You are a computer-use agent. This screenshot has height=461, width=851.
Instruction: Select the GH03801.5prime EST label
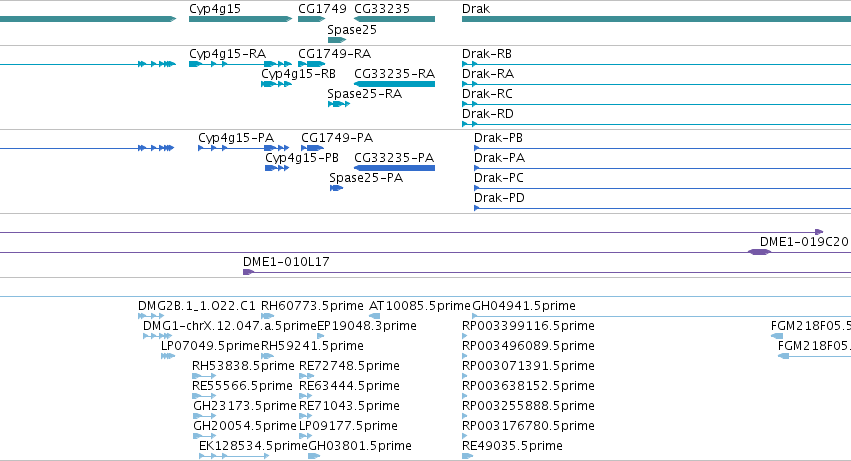[360, 447]
